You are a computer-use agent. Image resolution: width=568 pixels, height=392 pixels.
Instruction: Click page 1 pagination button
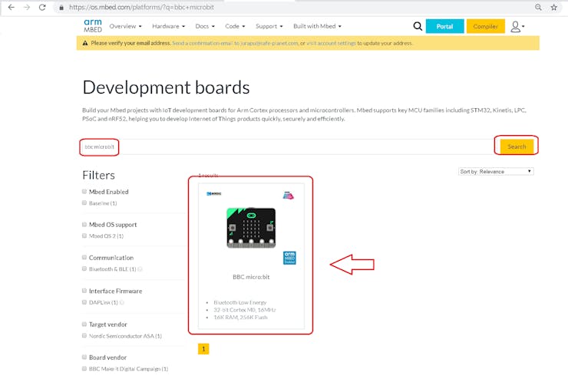click(203, 349)
